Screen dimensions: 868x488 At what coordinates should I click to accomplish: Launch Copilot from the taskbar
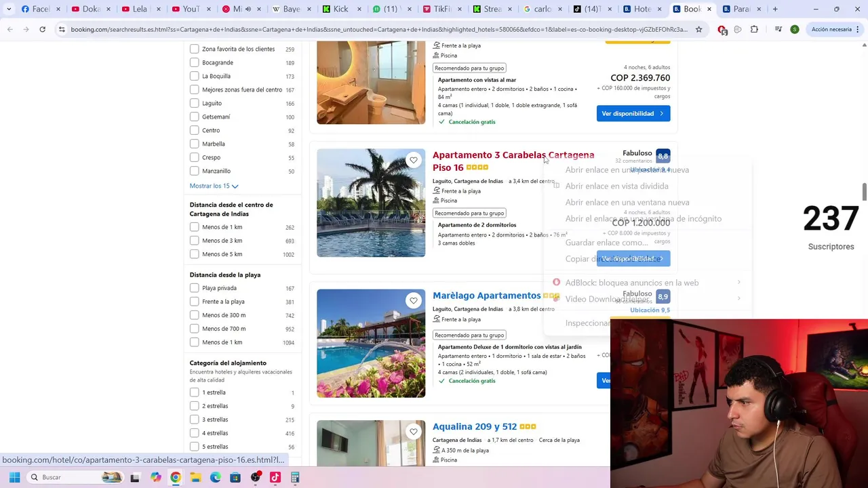tap(155, 477)
